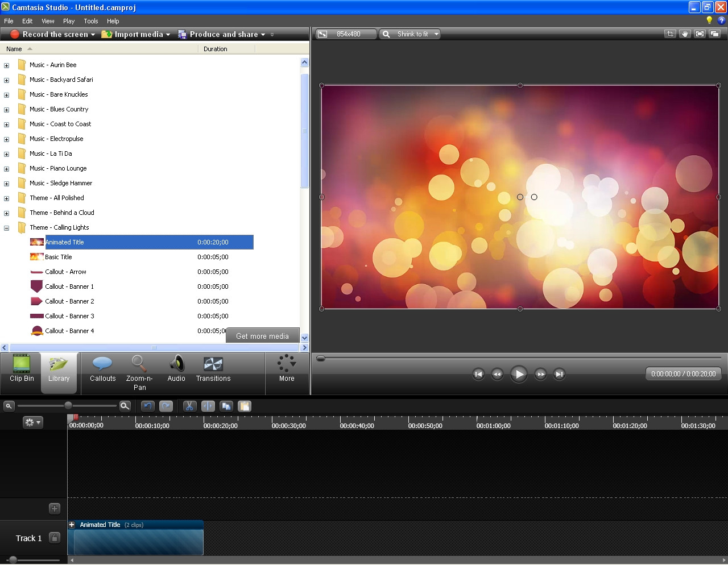Collapse the Theme - Calling Lights folder
Viewport: 728px width, 565px height.
click(x=7, y=228)
